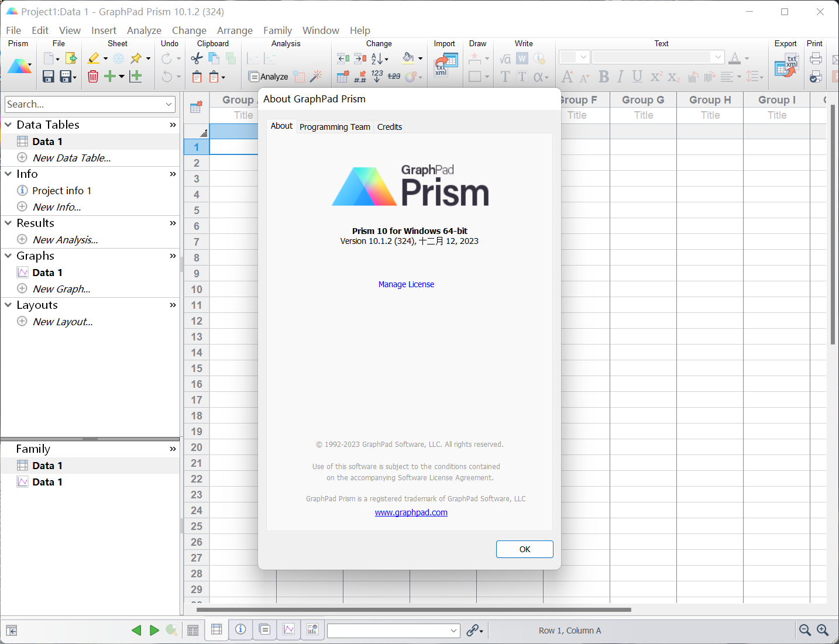Screen dimensions: 839x644
Task: Click the paint bucket fill color icon
Action: pyautogui.click(x=408, y=58)
